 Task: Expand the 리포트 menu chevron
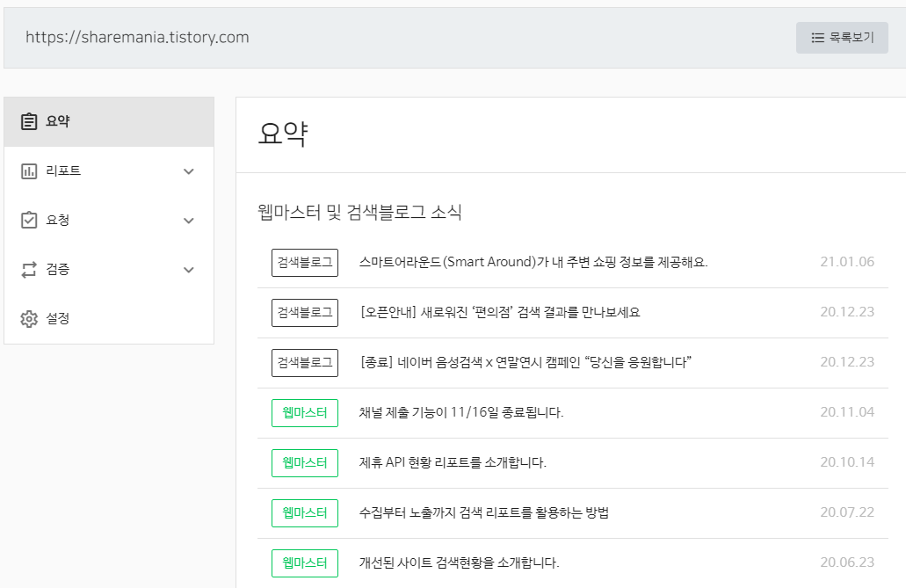[188, 171]
